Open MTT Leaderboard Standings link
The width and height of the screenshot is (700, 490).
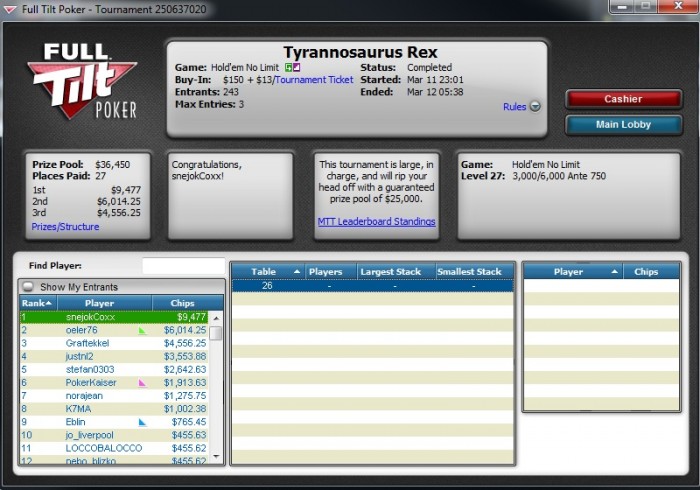coord(376,221)
